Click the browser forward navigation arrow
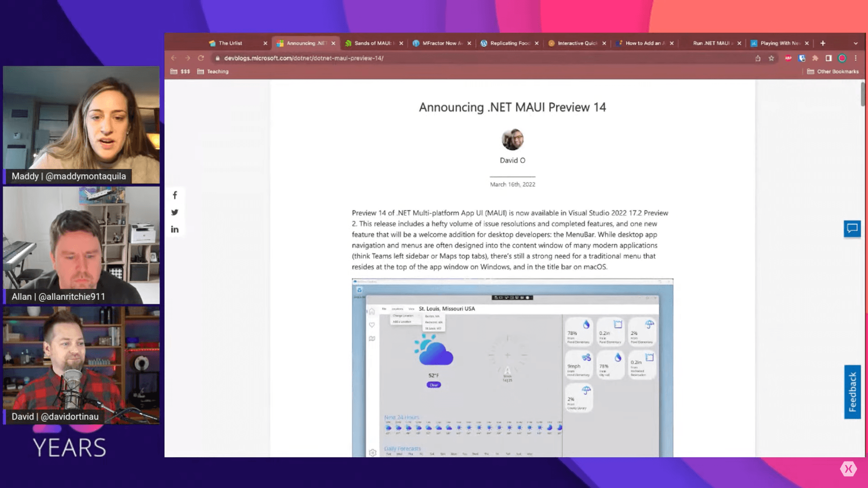 (x=187, y=58)
